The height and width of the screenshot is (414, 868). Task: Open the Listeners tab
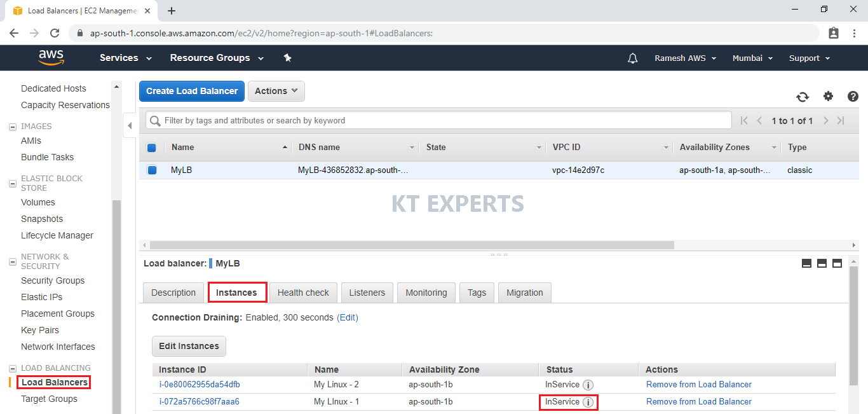point(367,293)
